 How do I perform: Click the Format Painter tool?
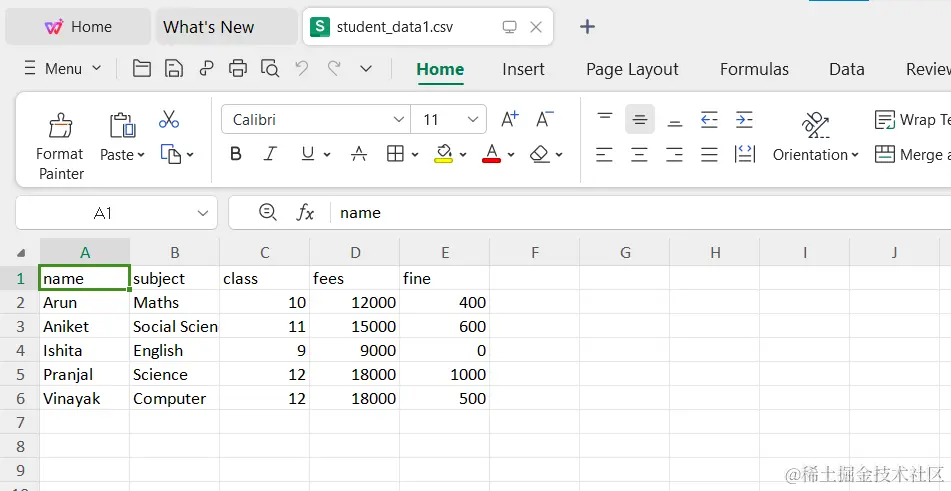60,147
